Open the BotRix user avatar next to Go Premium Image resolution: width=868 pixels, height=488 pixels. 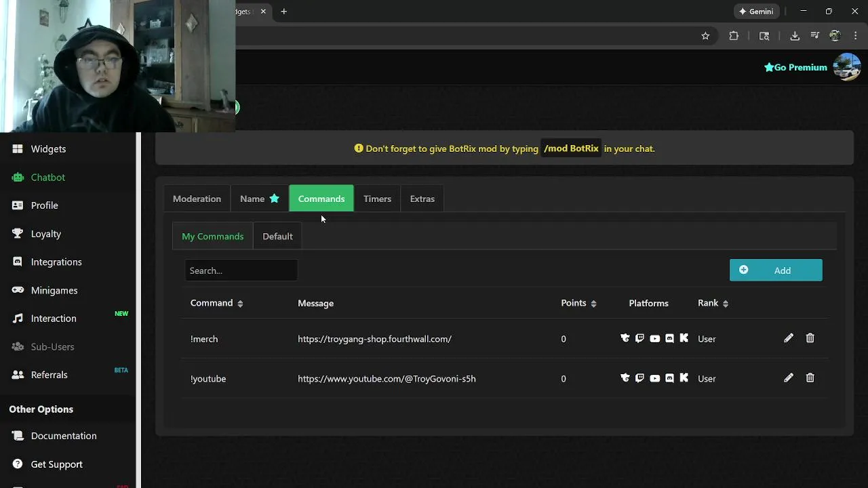click(x=847, y=67)
